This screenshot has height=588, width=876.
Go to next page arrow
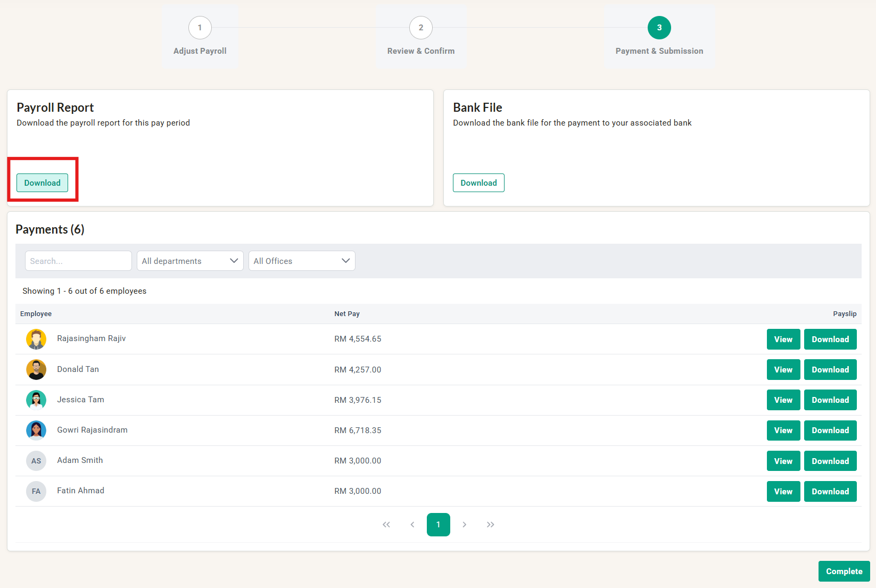465,525
